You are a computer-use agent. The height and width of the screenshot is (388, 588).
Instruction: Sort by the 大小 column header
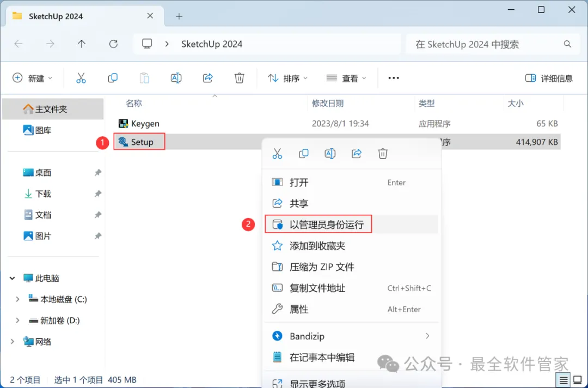click(515, 103)
